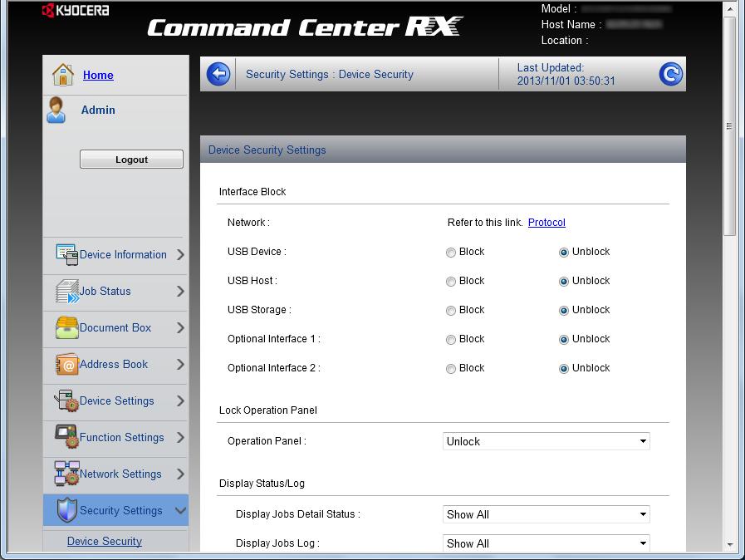This screenshot has height=560, width=745.
Task: Expand the Device Settings chevron
Action: pyautogui.click(x=180, y=401)
